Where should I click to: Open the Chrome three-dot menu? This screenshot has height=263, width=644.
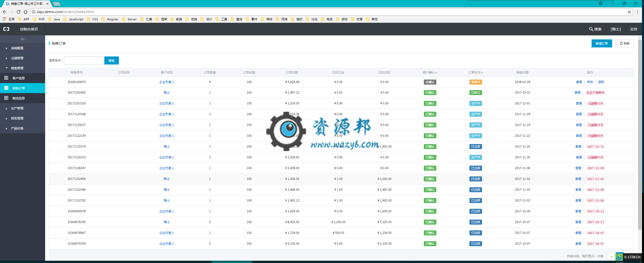637,12
